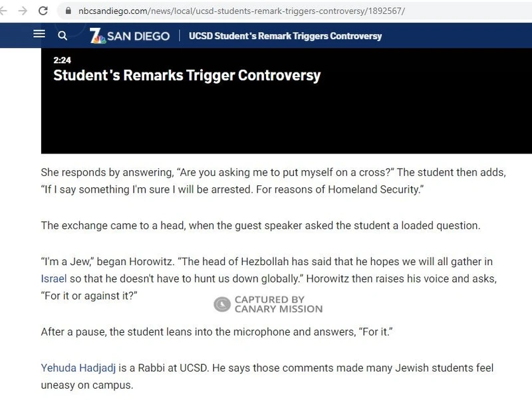
Task: Open site search with the magnifier icon
Action: (x=63, y=35)
